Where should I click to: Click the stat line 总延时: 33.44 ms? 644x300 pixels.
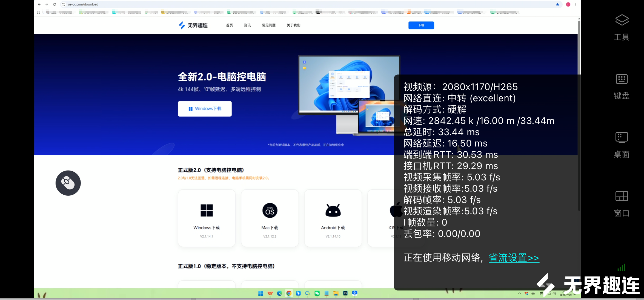click(442, 132)
